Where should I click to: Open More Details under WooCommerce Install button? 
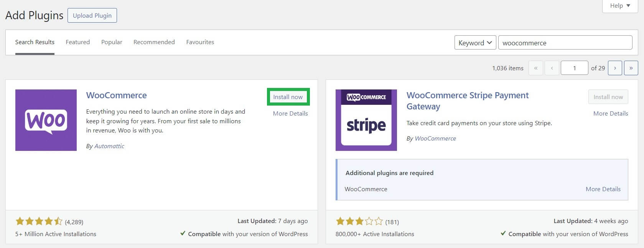click(x=290, y=113)
